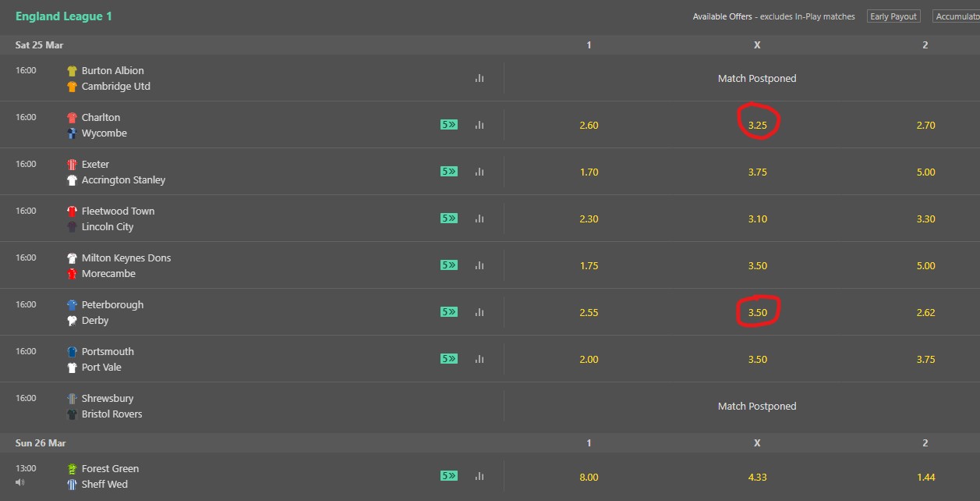Image resolution: width=980 pixels, height=501 pixels.
Task: Pick Sheff Wed away win odds 1.44
Action: coord(925,476)
